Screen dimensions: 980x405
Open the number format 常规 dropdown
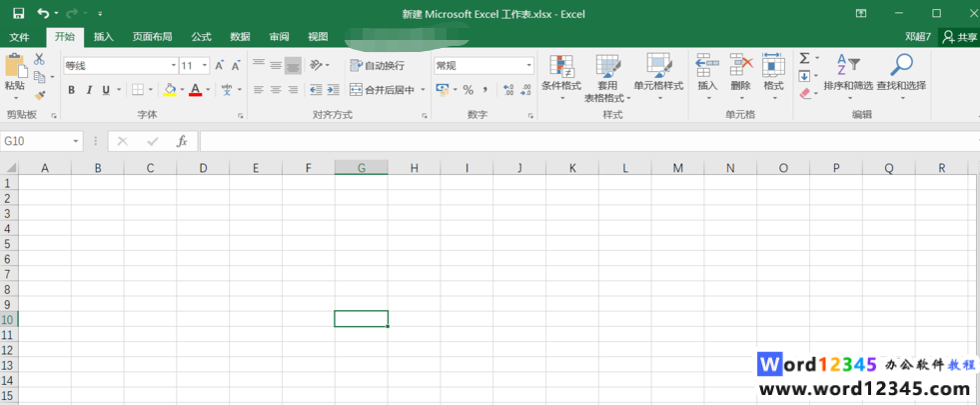pyautogui.click(x=528, y=65)
